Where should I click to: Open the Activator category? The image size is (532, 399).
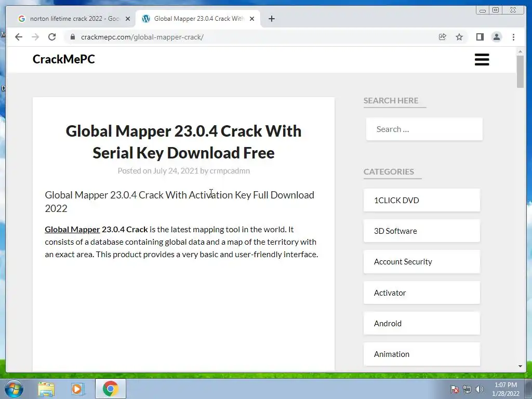point(422,293)
